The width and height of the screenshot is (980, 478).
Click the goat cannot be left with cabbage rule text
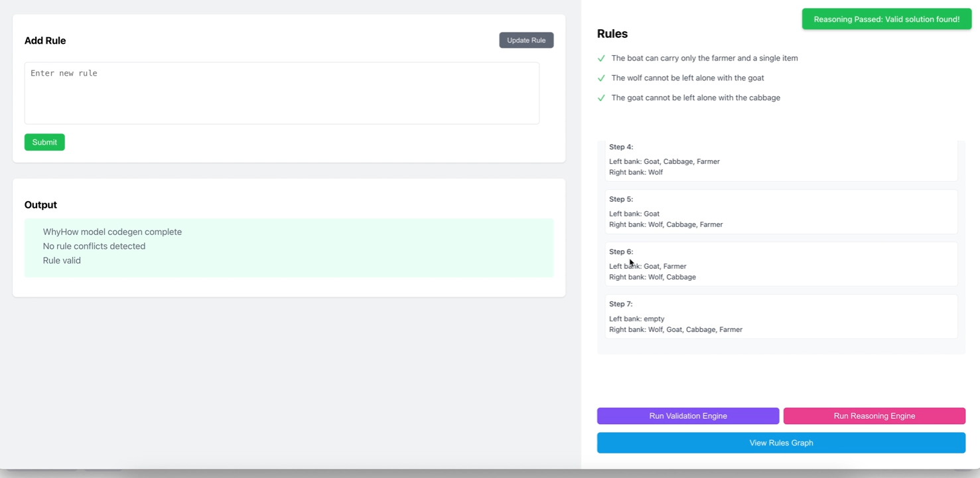[x=695, y=98]
